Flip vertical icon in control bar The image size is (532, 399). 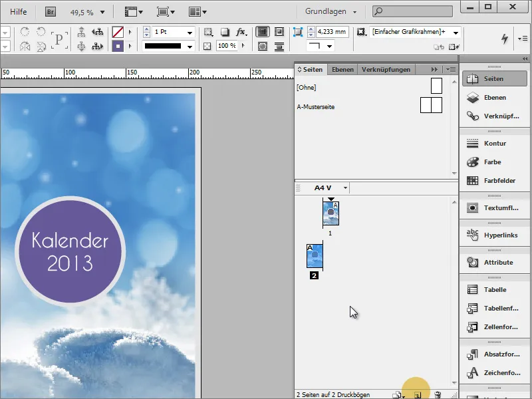(41, 46)
